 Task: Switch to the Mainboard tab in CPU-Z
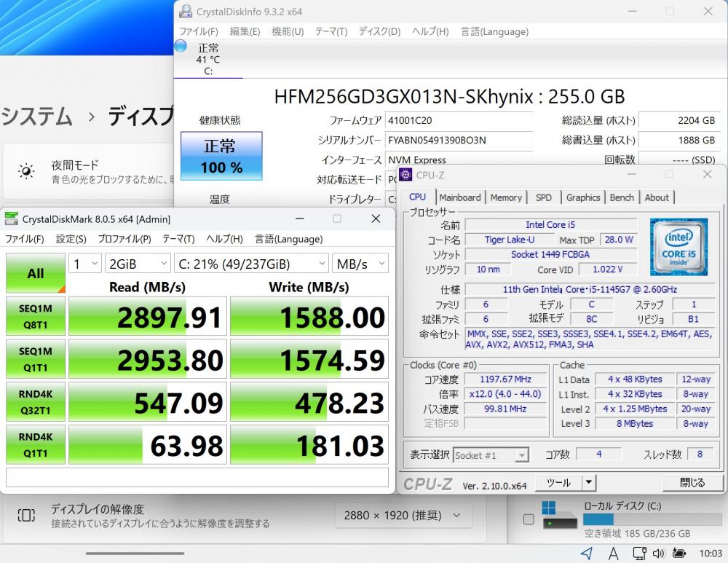(x=460, y=197)
